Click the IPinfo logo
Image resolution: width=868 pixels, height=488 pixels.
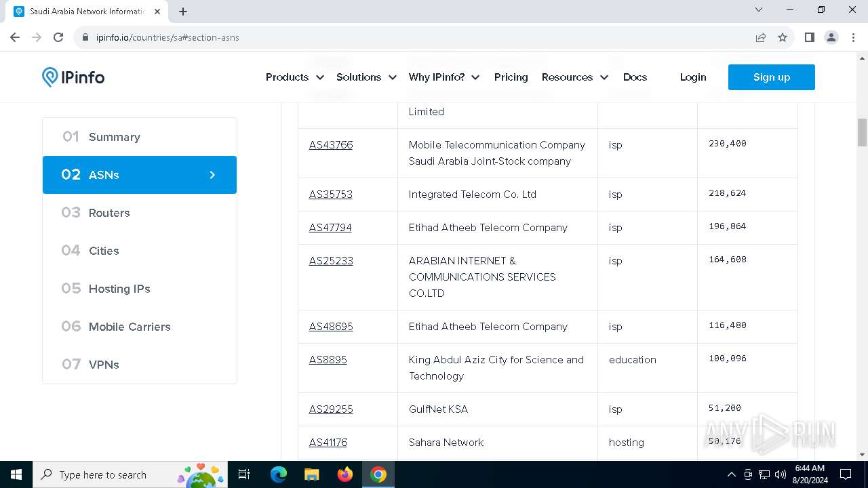73,77
